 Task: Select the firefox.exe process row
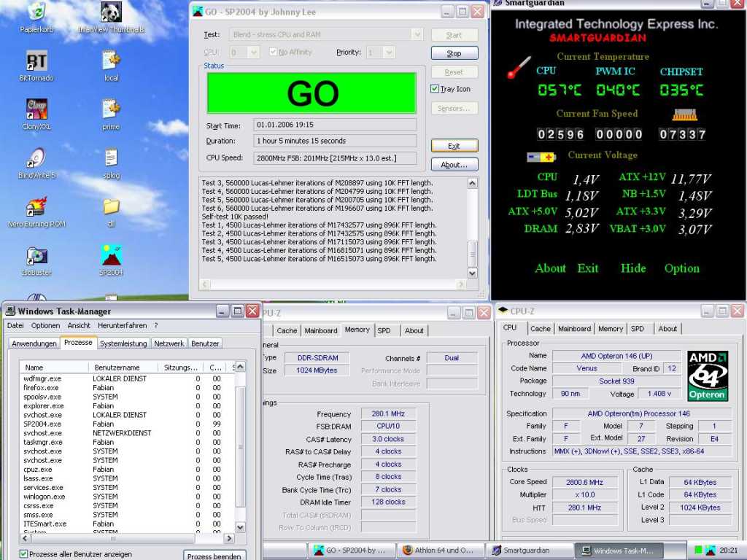127,388
